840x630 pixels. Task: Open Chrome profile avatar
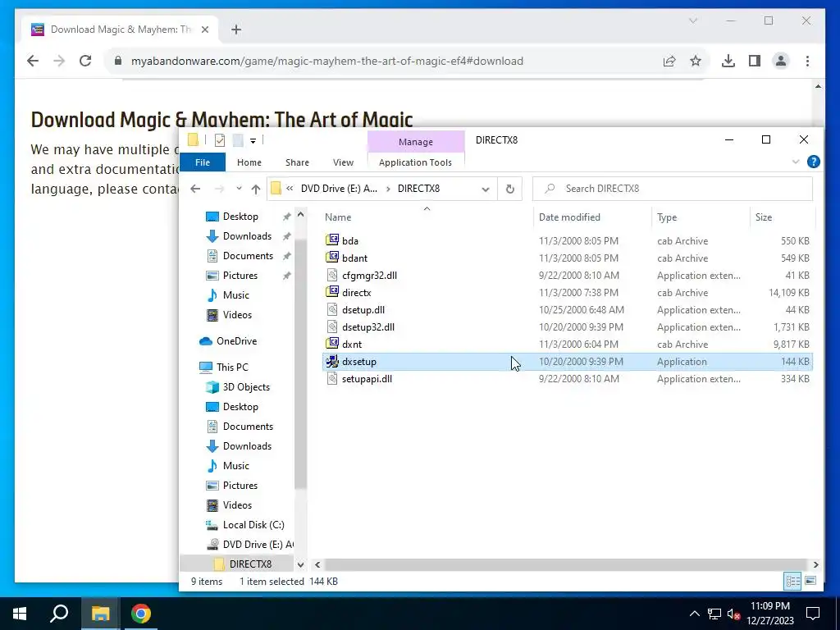(781, 61)
